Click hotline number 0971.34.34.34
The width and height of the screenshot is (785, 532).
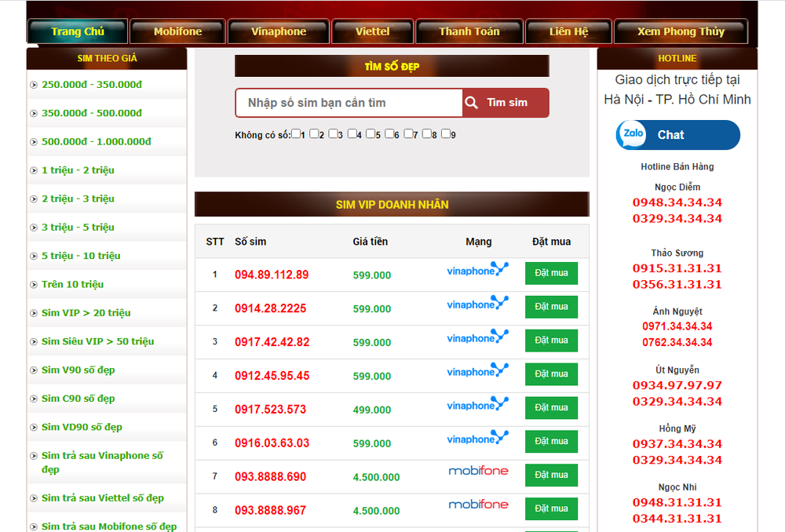(x=677, y=326)
